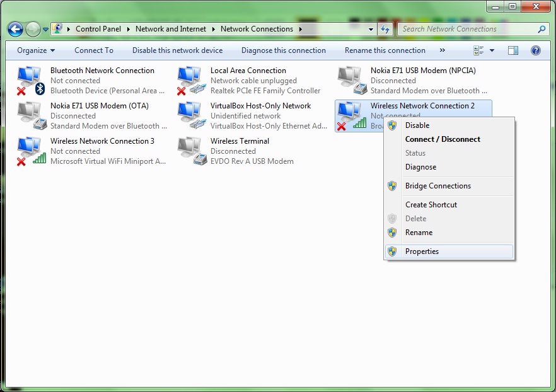This screenshot has height=392, width=556.
Task: Click Connect To in the toolbar
Action: [94, 50]
